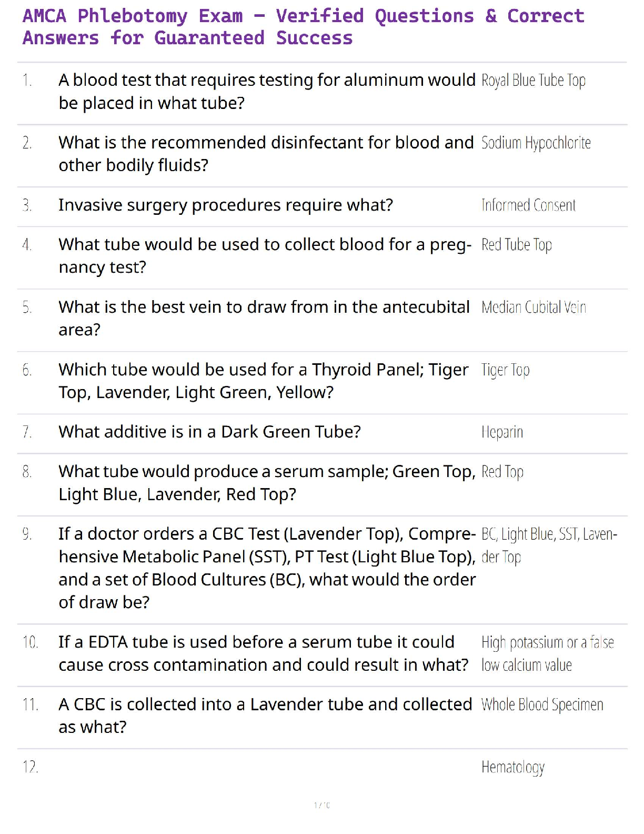Click the question about aluminum testing tube

(x=267, y=92)
